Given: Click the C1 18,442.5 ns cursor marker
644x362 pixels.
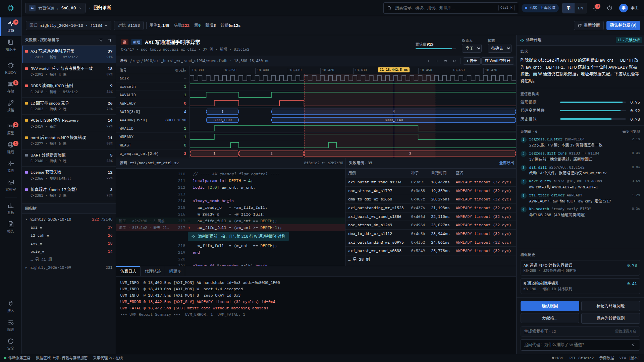Looking at the screenshot, I should coord(394,70).
